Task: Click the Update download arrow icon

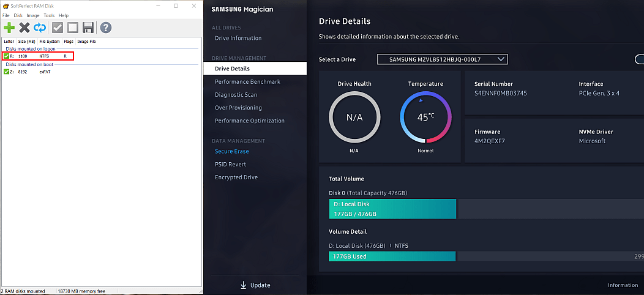Action: coord(243,285)
